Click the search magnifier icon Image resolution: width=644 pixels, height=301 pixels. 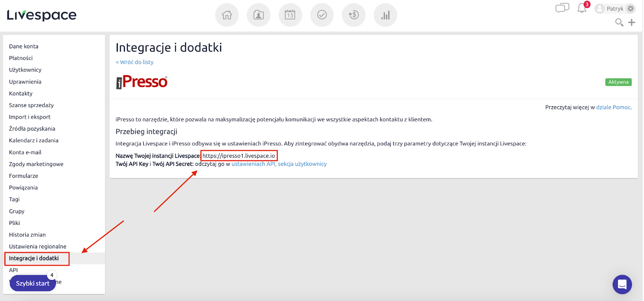pyautogui.click(x=619, y=23)
